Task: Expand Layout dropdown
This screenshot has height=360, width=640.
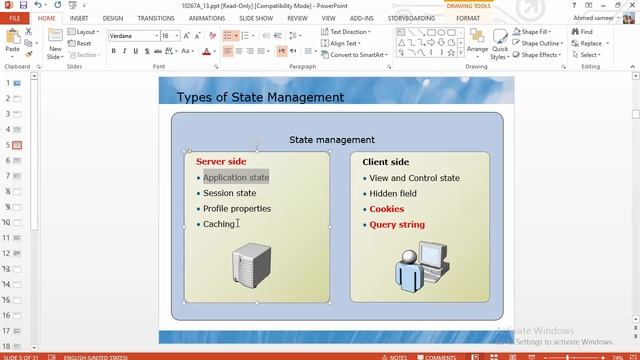Action: 84,31
